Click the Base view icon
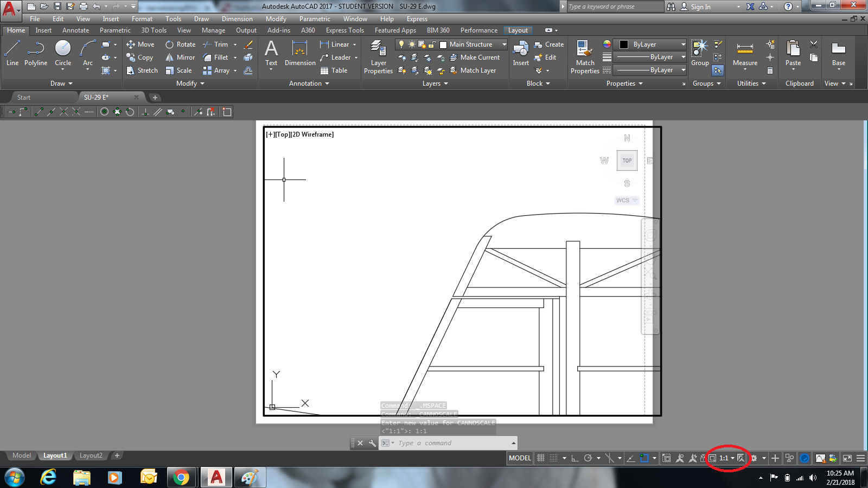Image resolution: width=868 pixels, height=488 pixels. [839, 53]
